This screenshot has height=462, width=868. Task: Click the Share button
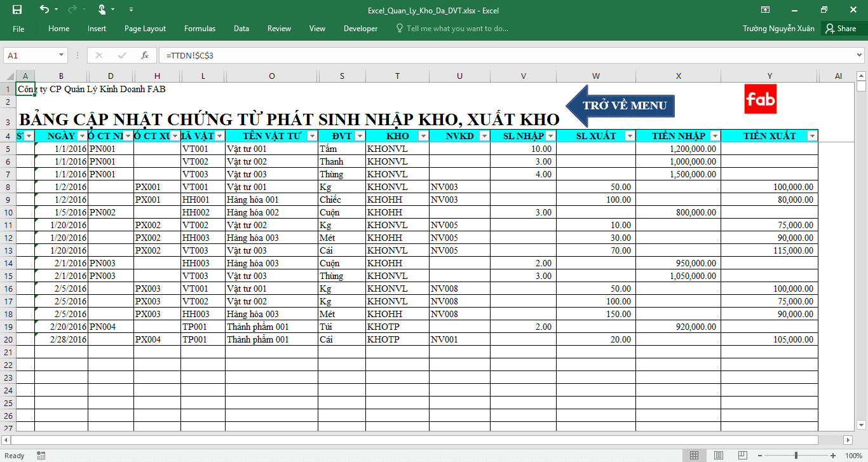[x=841, y=29]
